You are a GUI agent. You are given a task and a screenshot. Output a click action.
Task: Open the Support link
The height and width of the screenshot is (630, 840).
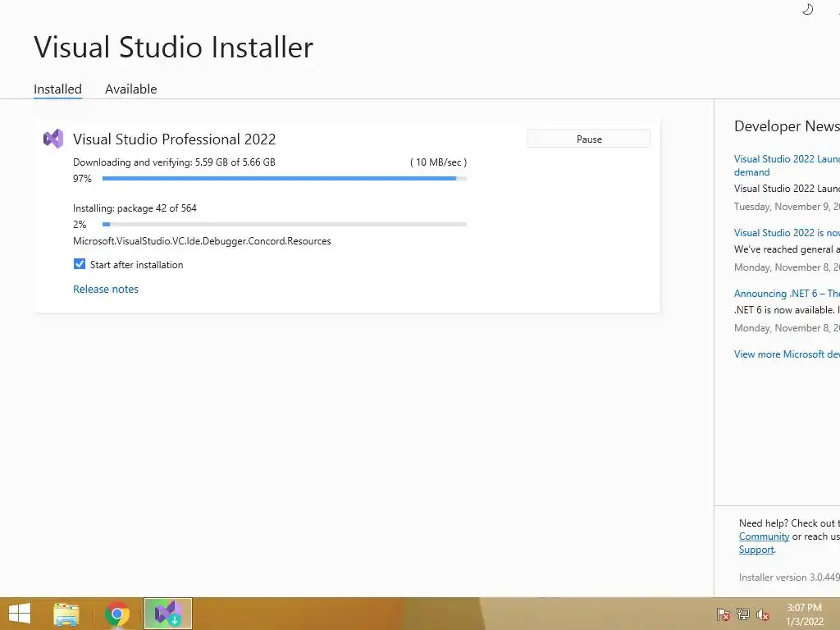tap(756, 550)
